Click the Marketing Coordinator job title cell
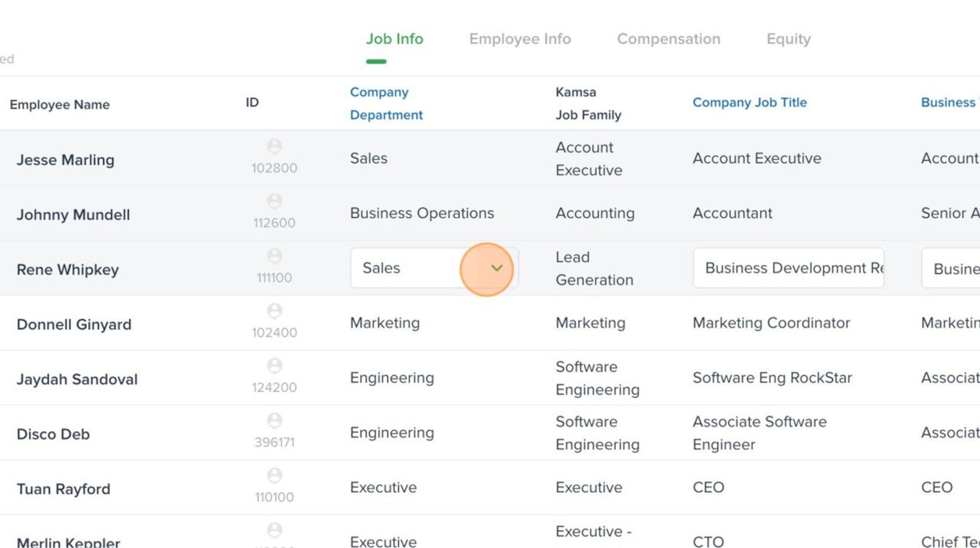The width and height of the screenshot is (980, 548). 771,323
